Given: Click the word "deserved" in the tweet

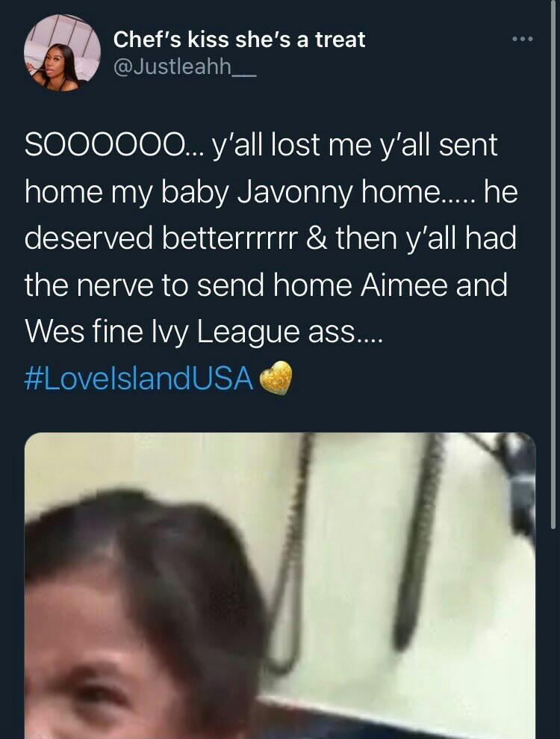Looking at the screenshot, I should tap(89, 238).
